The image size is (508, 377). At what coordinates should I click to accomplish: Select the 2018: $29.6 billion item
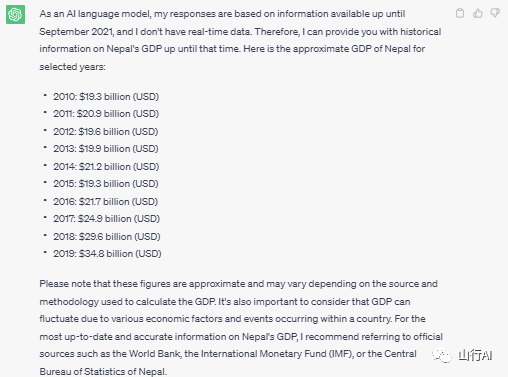(x=107, y=237)
